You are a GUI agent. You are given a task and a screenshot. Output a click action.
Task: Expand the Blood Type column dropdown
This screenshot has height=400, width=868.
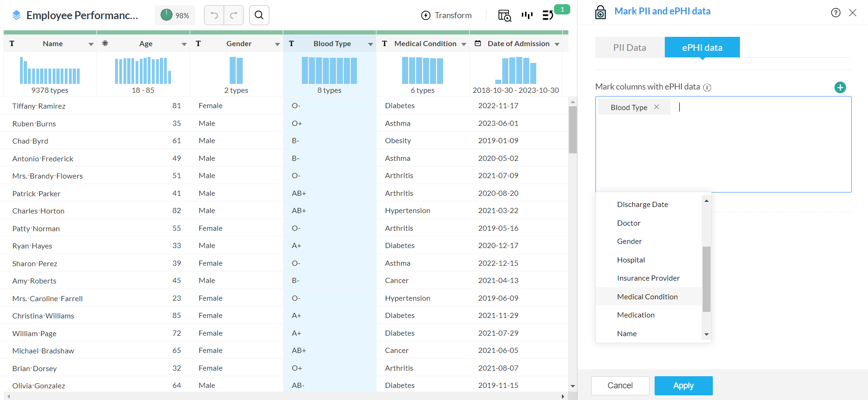pos(370,44)
